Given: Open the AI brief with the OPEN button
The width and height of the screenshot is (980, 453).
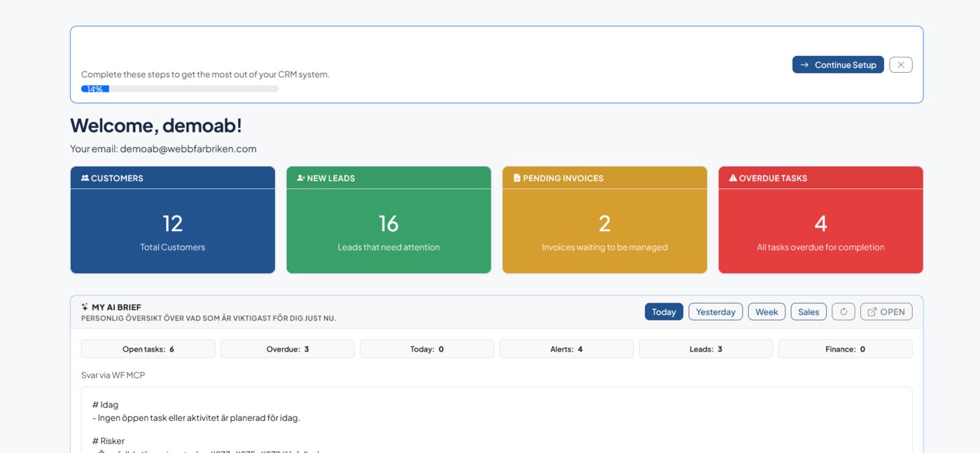Looking at the screenshot, I should click(x=886, y=312).
